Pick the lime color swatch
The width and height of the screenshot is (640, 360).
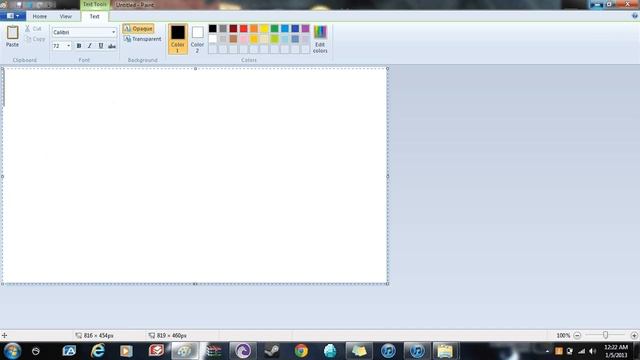[x=275, y=39]
